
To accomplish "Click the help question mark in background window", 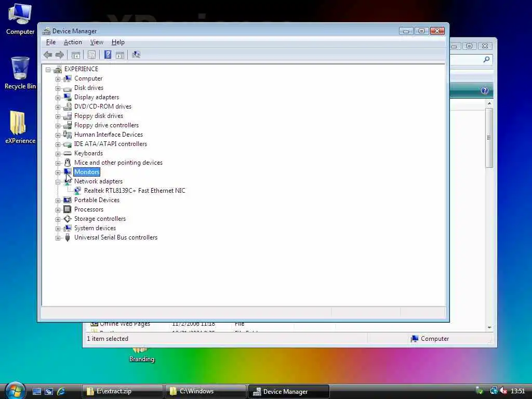I will click(485, 90).
